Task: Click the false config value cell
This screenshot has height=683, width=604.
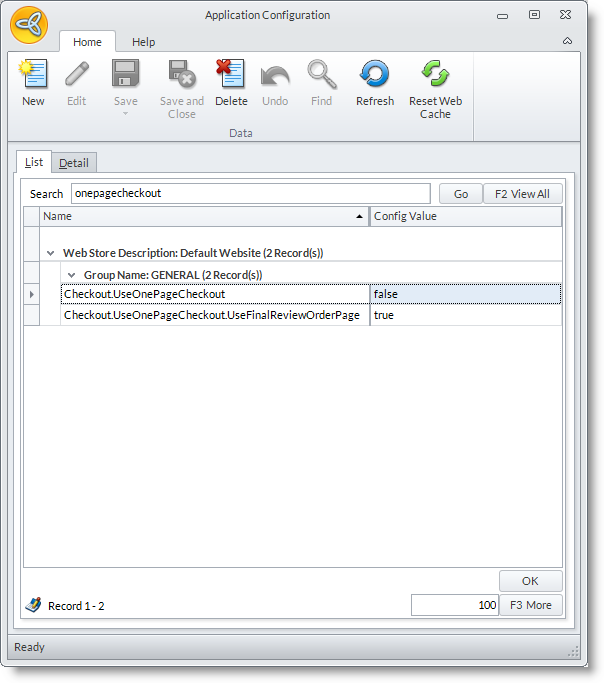Action: click(x=466, y=294)
